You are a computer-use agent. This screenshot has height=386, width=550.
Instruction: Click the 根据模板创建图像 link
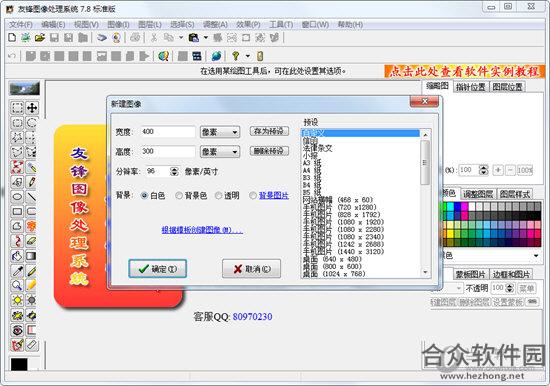pyautogui.click(x=202, y=230)
